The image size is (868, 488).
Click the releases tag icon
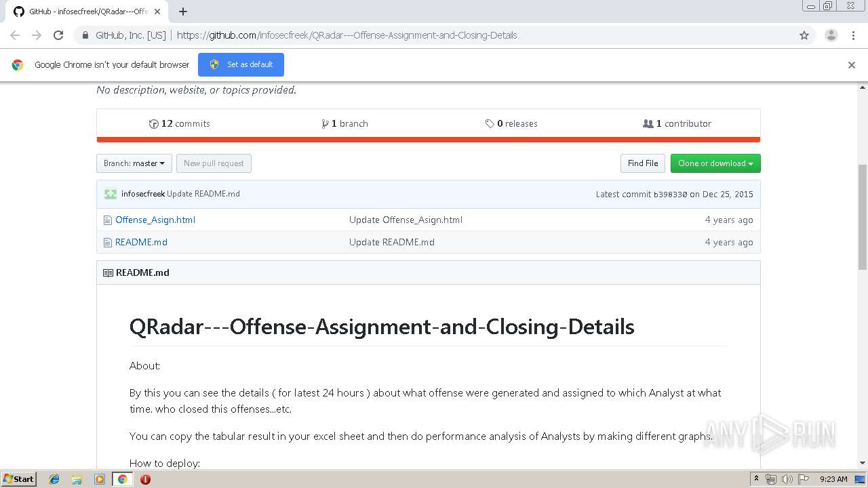(x=490, y=123)
